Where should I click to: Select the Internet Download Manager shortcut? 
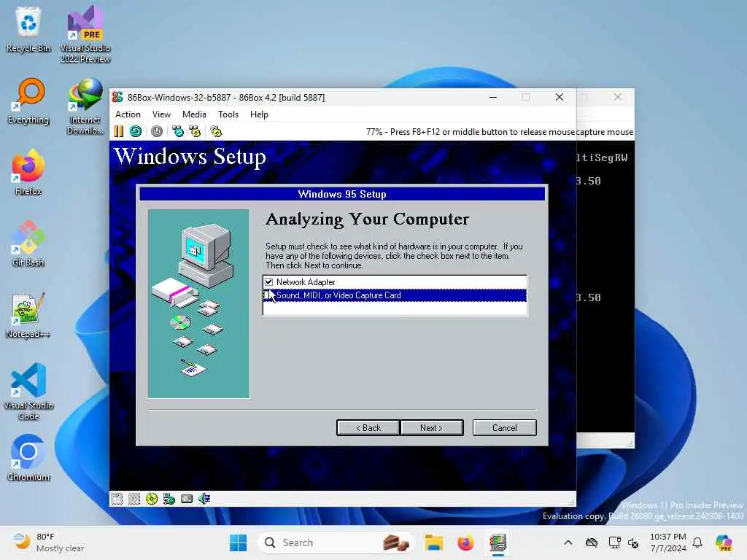(x=85, y=106)
